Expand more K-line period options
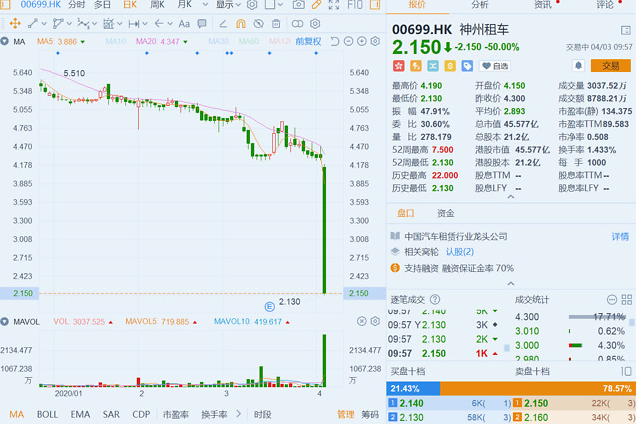Image resolution: width=636 pixels, height=424 pixels. click(x=205, y=4)
